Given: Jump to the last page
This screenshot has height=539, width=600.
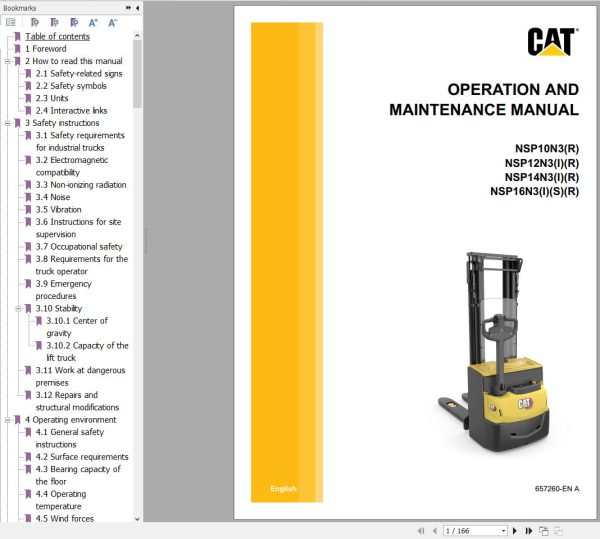Looking at the screenshot, I should coord(529,531).
